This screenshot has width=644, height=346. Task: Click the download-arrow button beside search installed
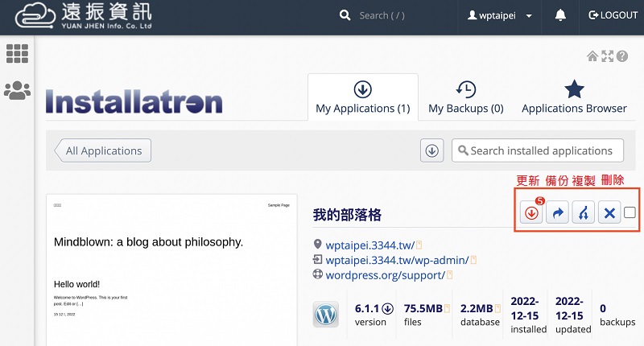coord(431,150)
